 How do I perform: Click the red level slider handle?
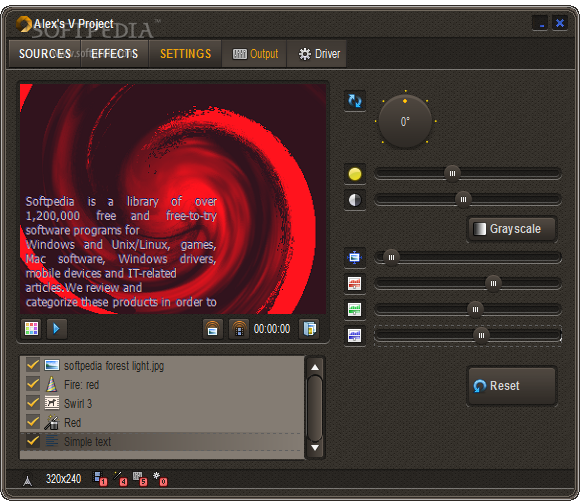[493, 283]
